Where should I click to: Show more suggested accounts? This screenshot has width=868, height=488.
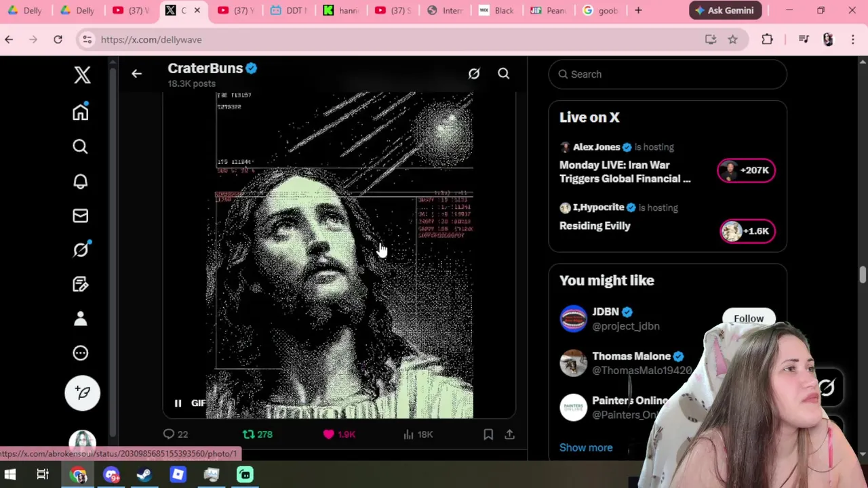click(586, 447)
